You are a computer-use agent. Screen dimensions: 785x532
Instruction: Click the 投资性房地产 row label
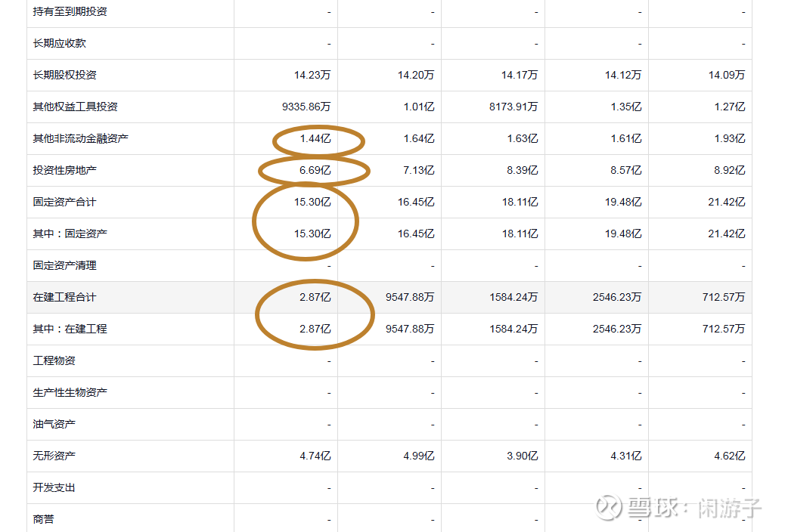pos(65,171)
